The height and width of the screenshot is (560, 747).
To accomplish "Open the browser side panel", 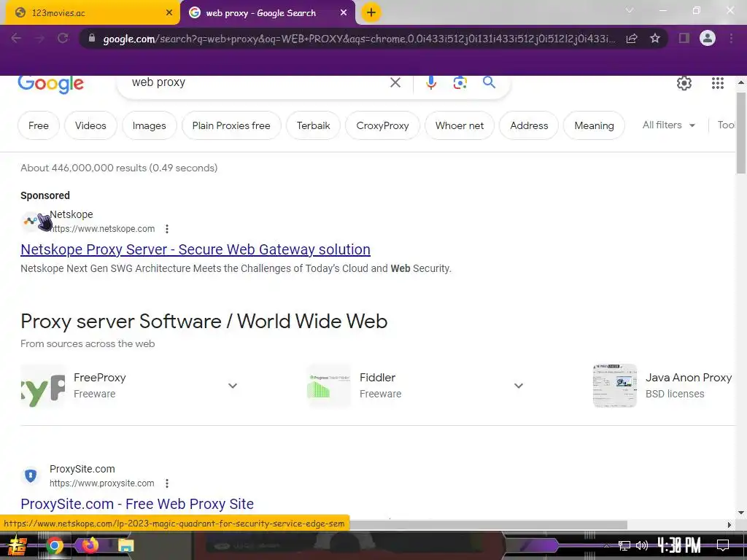I will 684,38.
